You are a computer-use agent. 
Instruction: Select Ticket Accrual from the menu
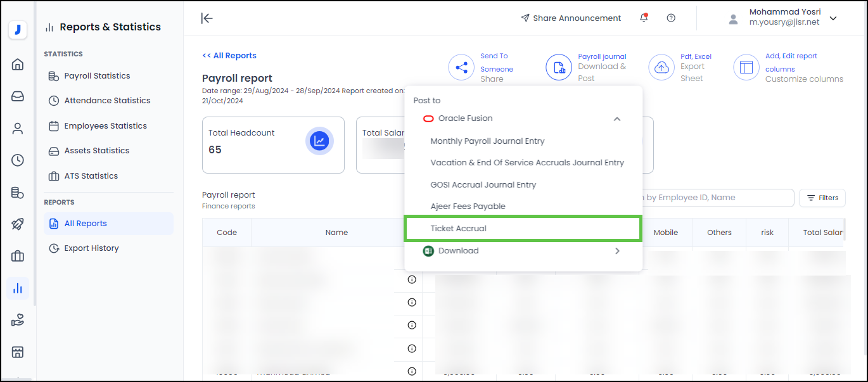coord(459,228)
